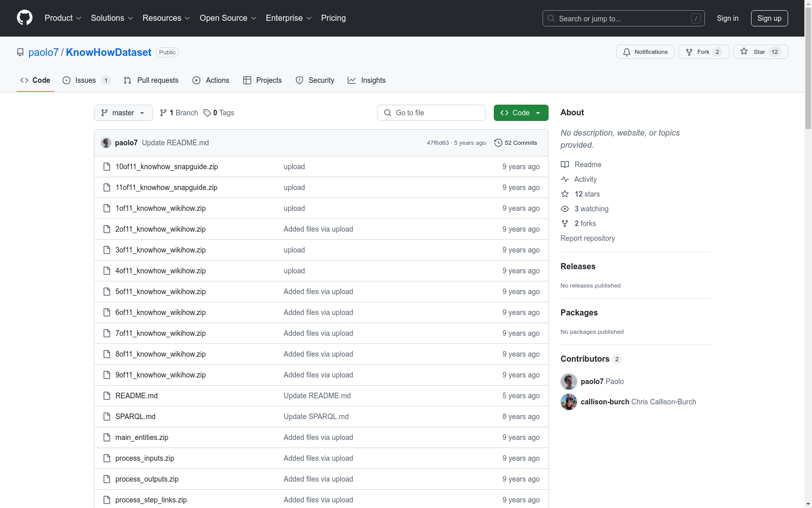This screenshot has width=812, height=508.
Task: Click the Go to file field
Action: click(431, 113)
